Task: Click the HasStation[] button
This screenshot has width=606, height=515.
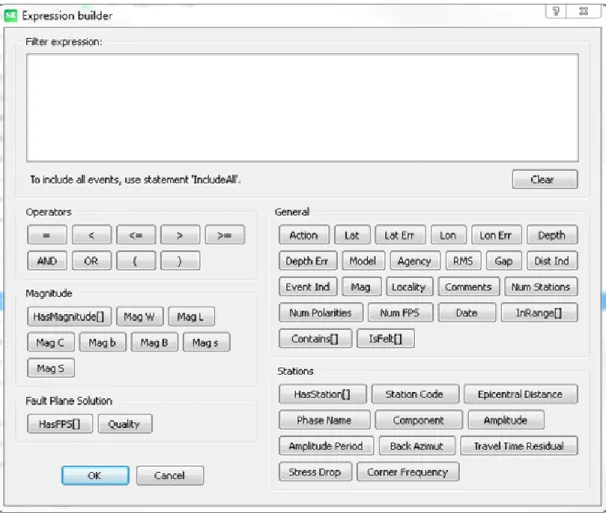Action: point(322,394)
